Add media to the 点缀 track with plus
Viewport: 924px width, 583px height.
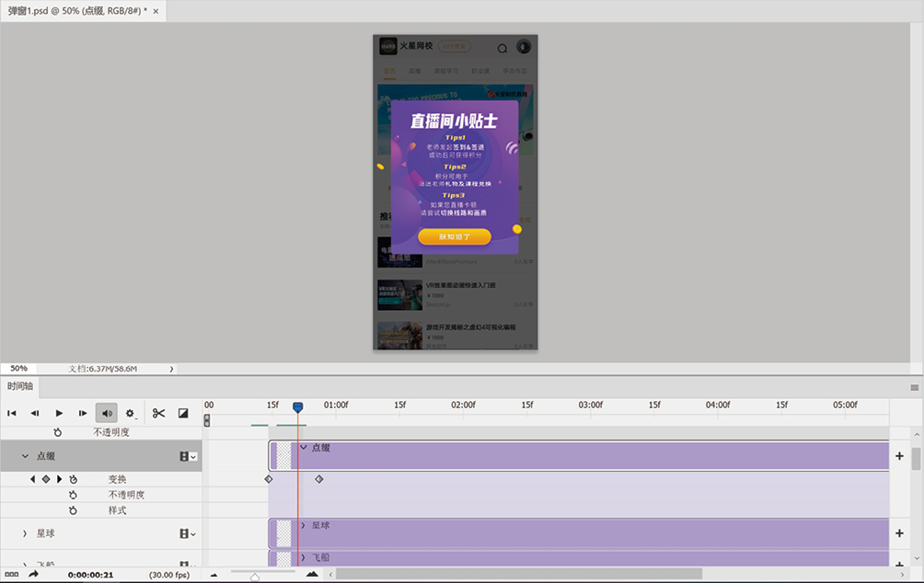(899, 456)
